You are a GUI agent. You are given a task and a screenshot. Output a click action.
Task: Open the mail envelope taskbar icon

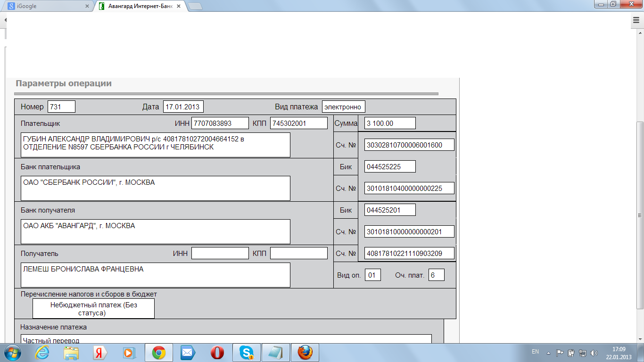coord(188,353)
